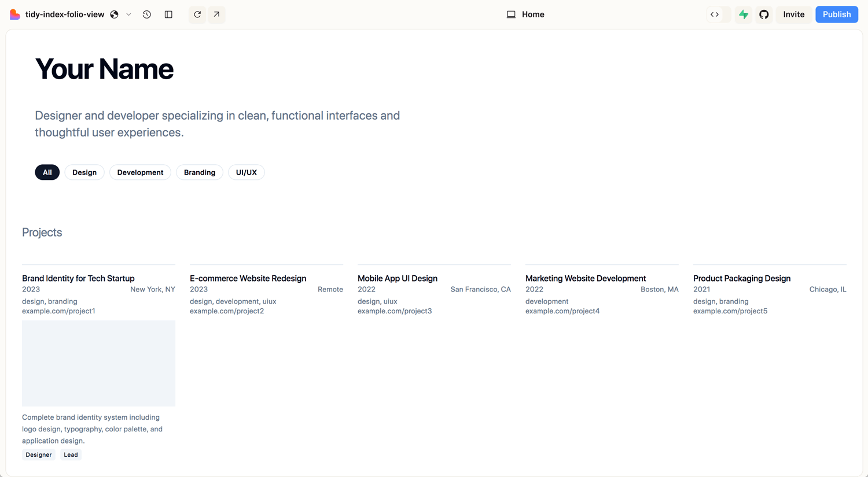
Task: Click Remote location text
Action: tap(330, 289)
